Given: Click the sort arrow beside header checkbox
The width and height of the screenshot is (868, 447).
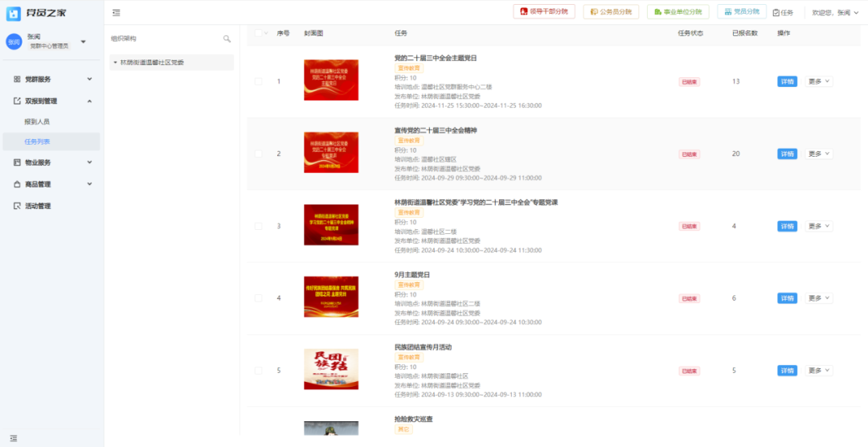Looking at the screenshot, I should pyautogui.click(x=266, y=33).
